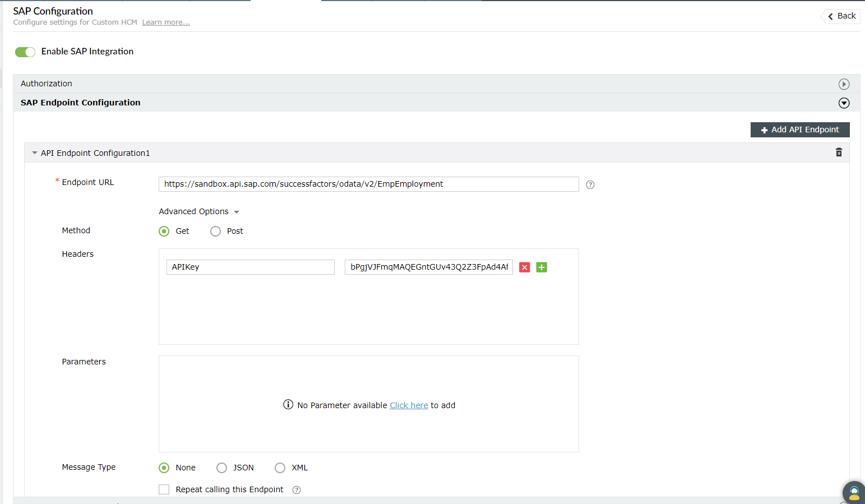Select JSON message type radio button

[222, 468]
